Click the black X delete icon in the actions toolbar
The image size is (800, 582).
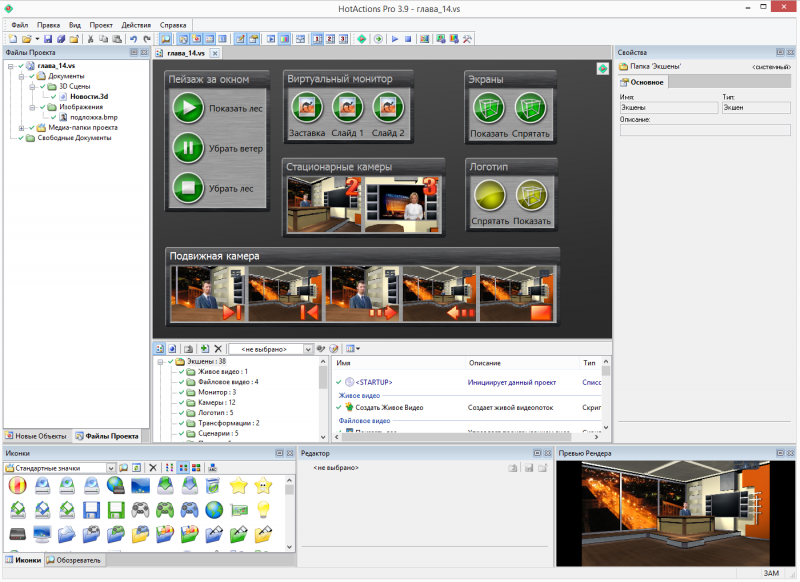click(218, 349)
